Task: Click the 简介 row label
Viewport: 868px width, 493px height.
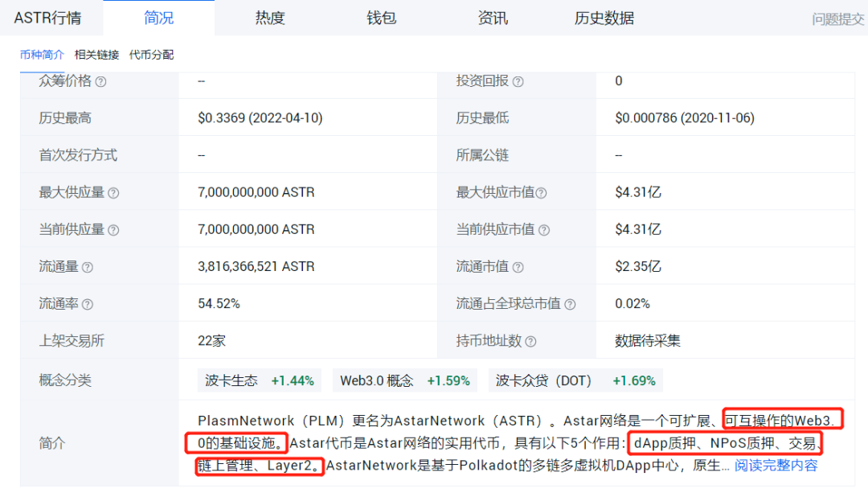Action: click(x=51, y=443)
